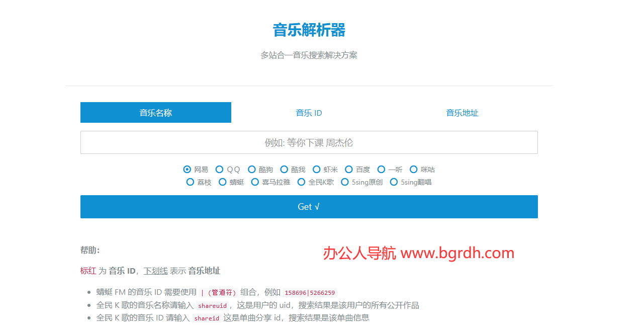This screenshot has height=329, width=644.
Task: Select 喜马拉雅 as the source
Action: click(255, 182)
